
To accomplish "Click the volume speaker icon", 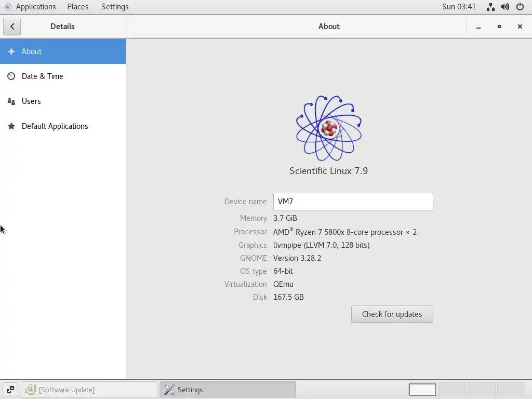I will click(x=505, y=7).
